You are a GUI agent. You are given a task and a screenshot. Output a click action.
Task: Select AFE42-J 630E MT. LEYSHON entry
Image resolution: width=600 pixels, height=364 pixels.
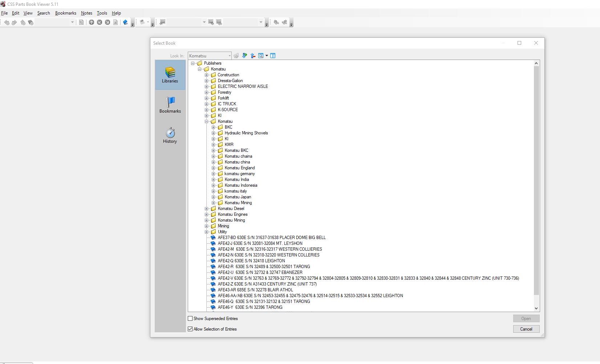[260, 243]
